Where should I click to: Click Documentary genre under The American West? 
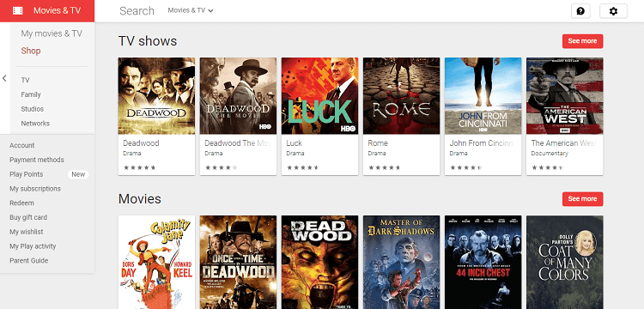[x=550, y=154]
